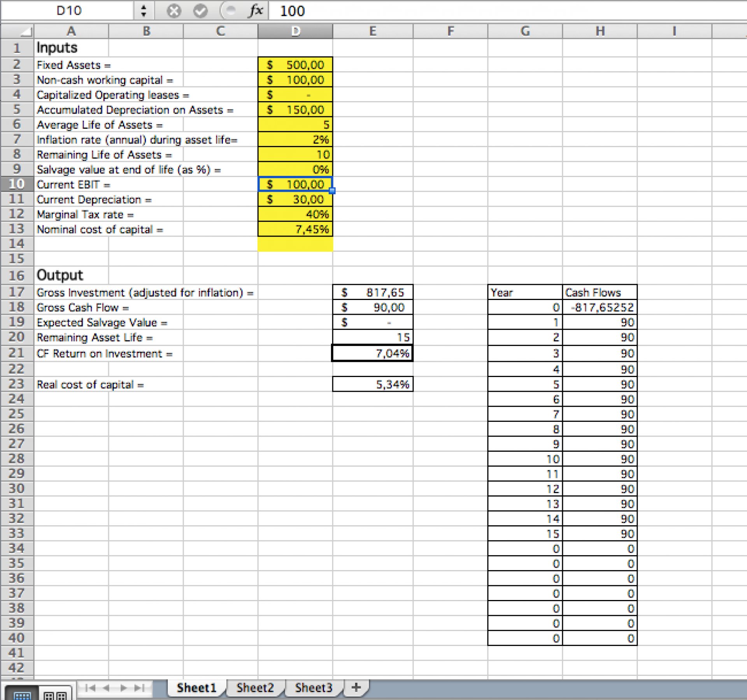Select column B header
747x700 pixels.
tap(146, 32)
